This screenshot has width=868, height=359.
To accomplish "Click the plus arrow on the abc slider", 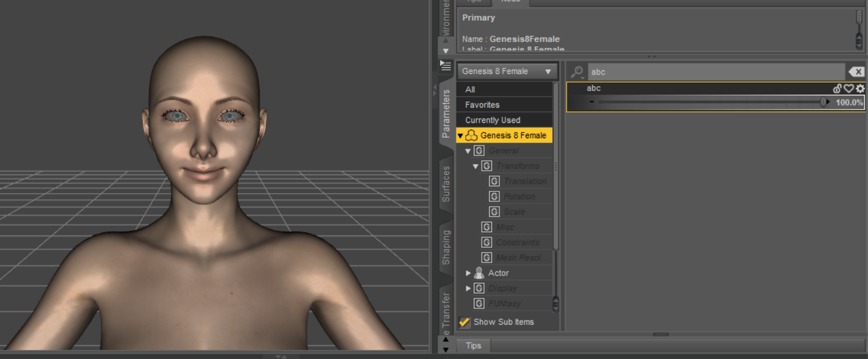I will coord(828,102).
